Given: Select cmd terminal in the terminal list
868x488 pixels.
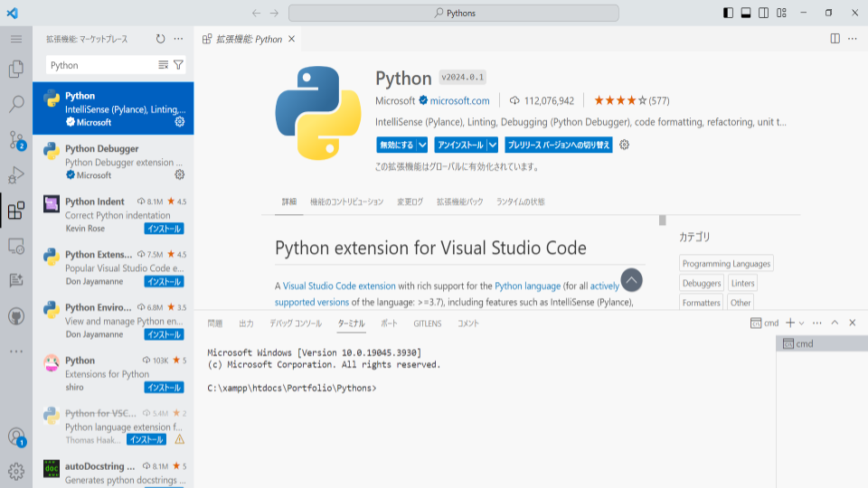Looking at the screenshot, I should pyautogui.click(x=822, y=343).
